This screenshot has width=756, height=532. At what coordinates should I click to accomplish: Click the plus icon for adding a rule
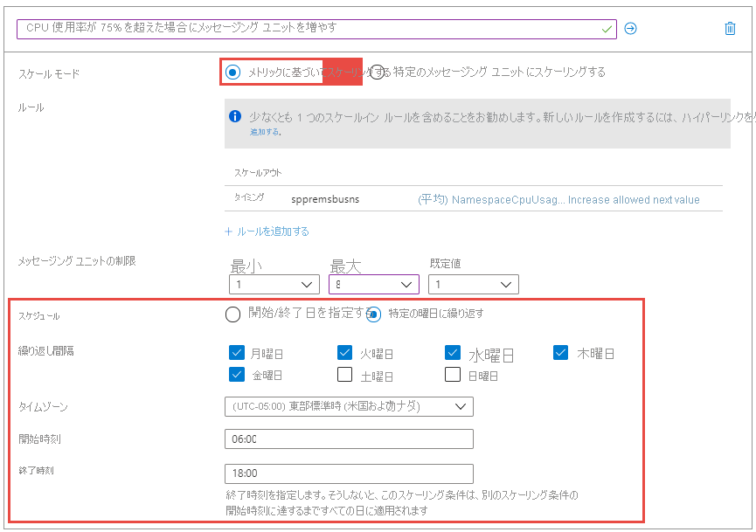point(228,231)
